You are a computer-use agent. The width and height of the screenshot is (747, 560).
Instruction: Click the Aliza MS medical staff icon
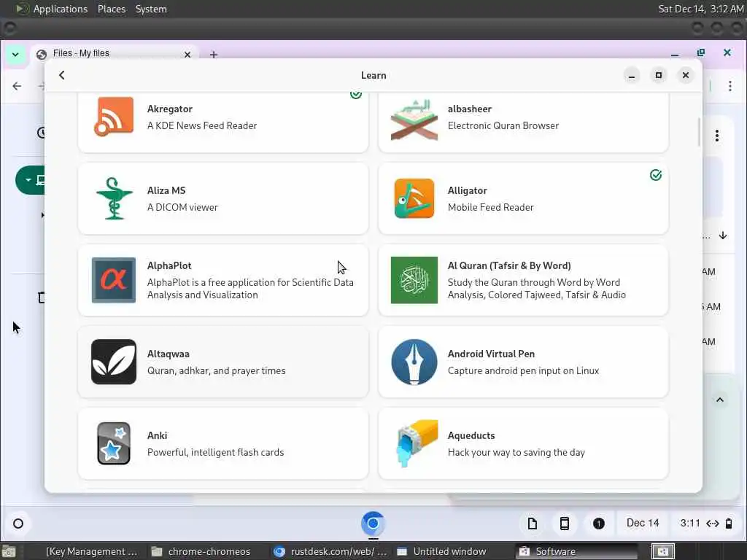click(x=114, y=198)
